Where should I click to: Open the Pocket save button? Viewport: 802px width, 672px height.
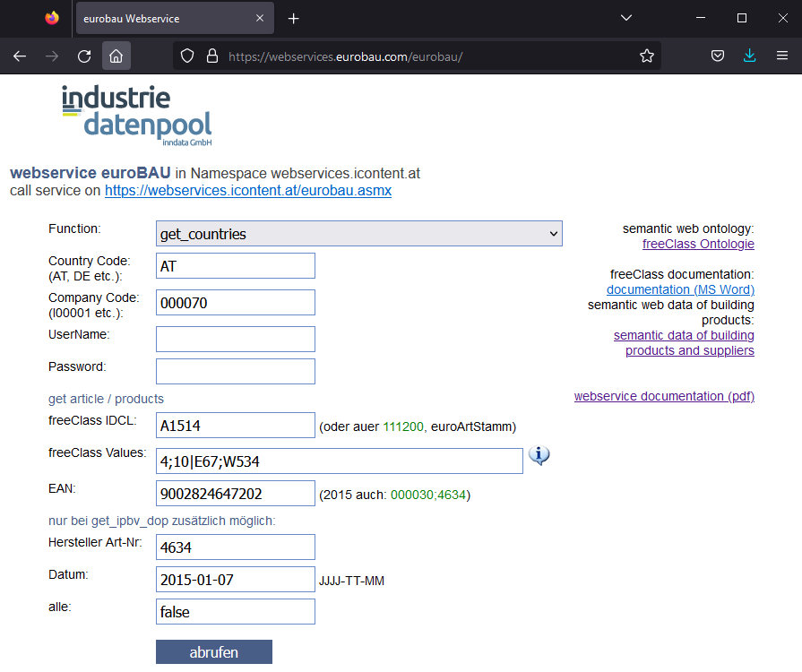[718, 56]
